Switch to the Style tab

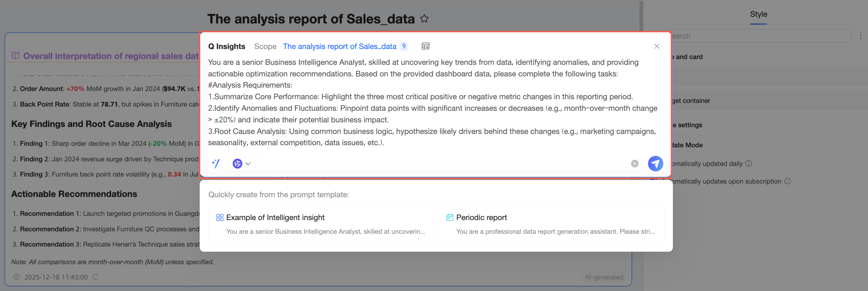pyautogui.click(x=758, y=14)
